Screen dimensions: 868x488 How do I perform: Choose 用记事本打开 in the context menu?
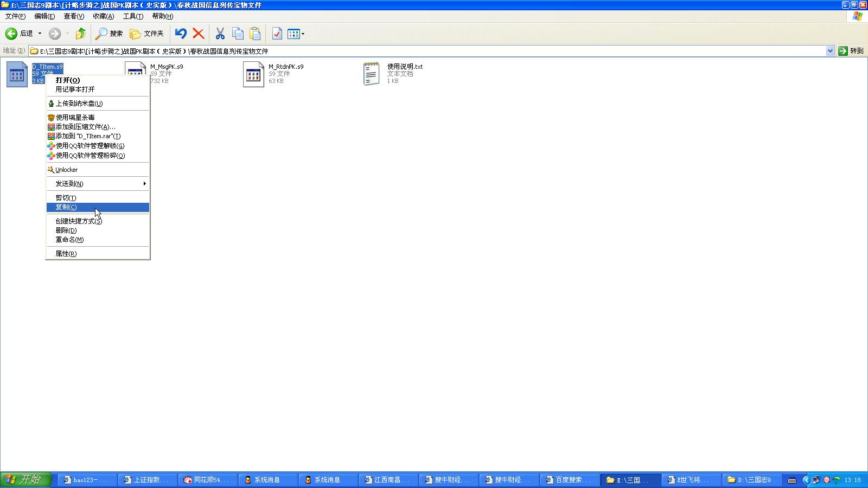(98, 89)
